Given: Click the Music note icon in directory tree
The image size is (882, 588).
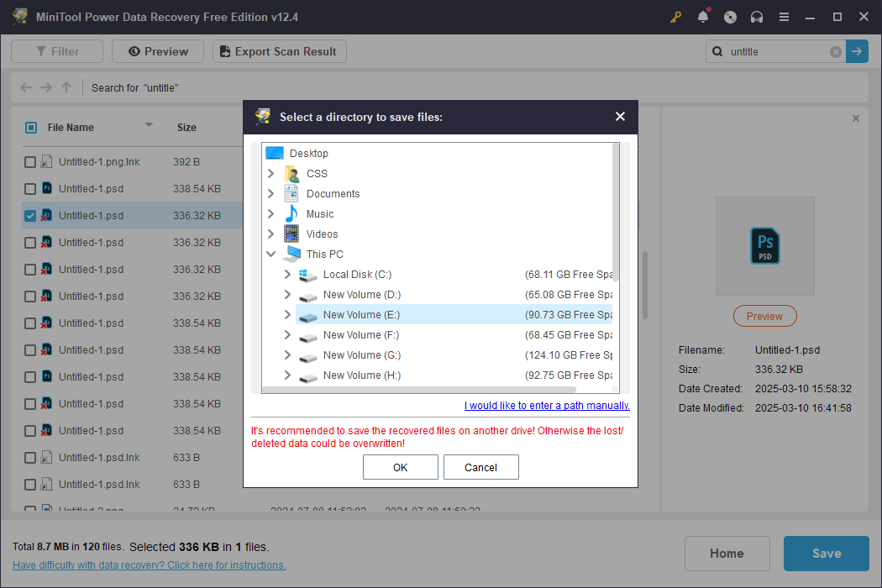Looking at the screenshot, I should tap(291, 214).
